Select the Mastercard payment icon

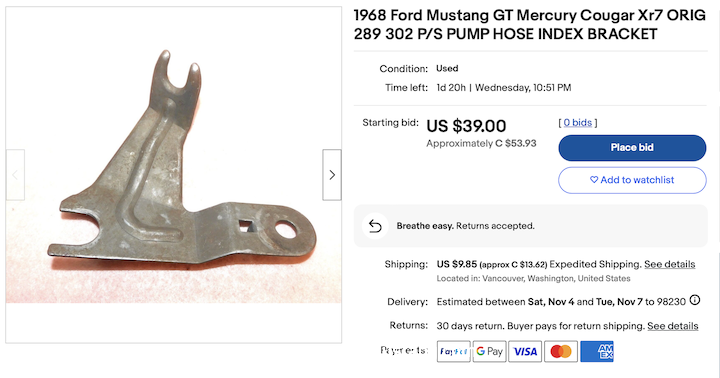[x=561, y=351]
